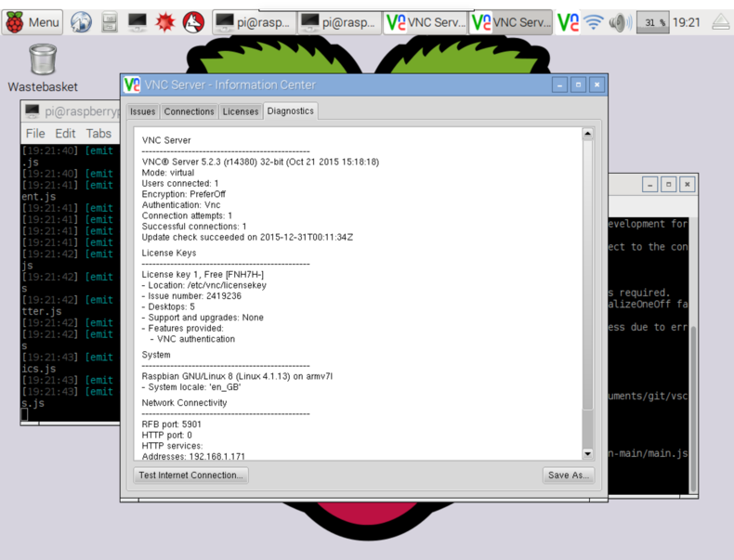Click 'Raspbian GNU/Linux 8' system line
The image size is (734, 560).
point(237,376)
